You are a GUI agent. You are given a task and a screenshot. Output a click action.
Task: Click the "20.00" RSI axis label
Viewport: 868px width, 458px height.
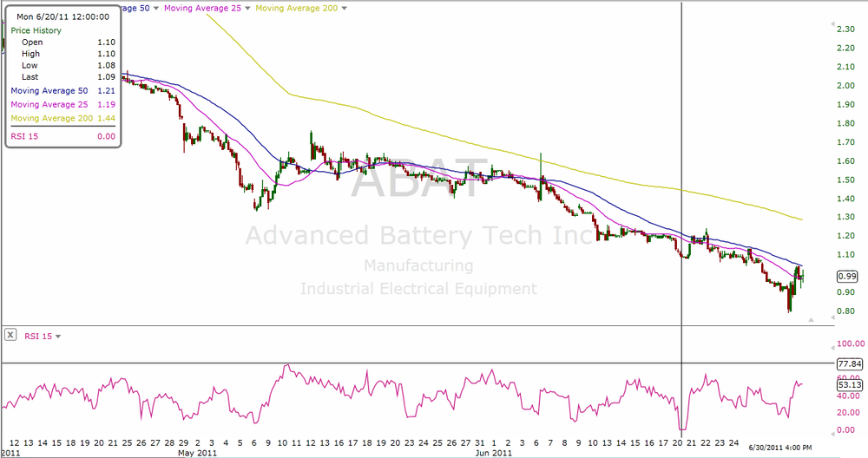click(848, 413)
